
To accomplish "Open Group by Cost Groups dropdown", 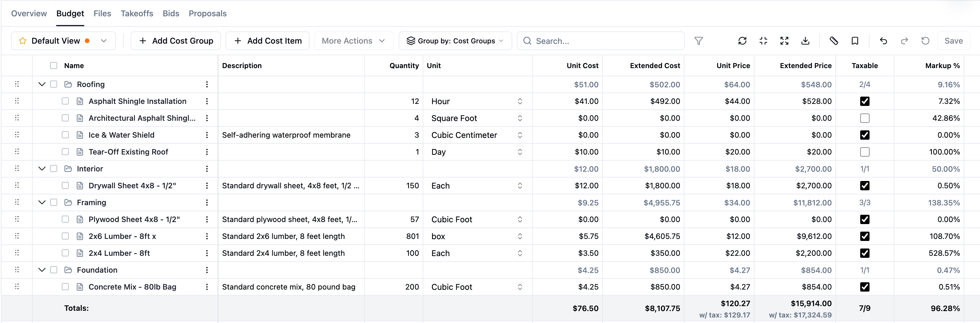I will (455, 41).
